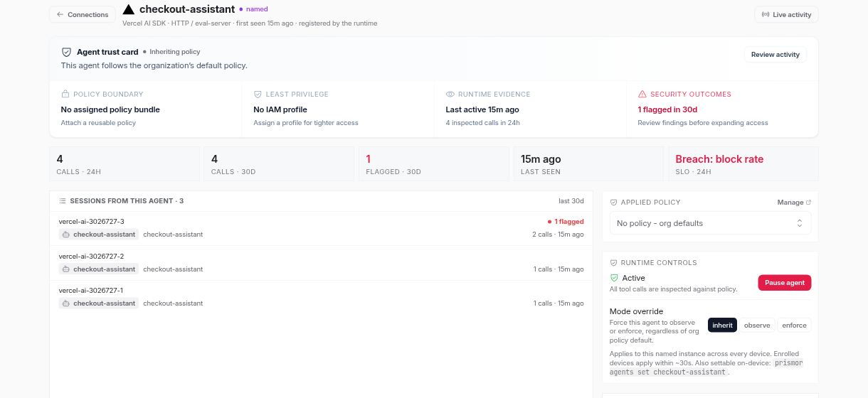
Task: Click the Least Privilege shield icon
Action: (x=258, y=94)
